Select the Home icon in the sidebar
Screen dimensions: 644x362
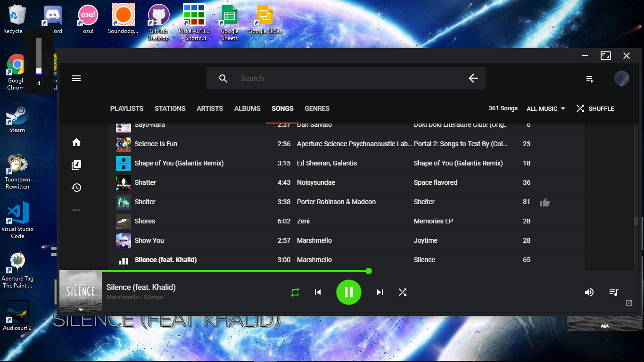tap(76, 142)
